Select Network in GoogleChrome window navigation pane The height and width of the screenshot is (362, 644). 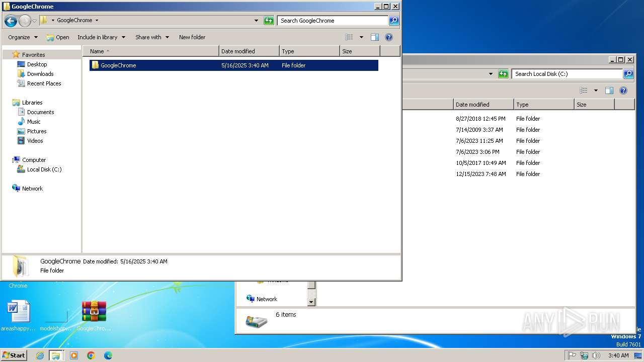(32, 189)
